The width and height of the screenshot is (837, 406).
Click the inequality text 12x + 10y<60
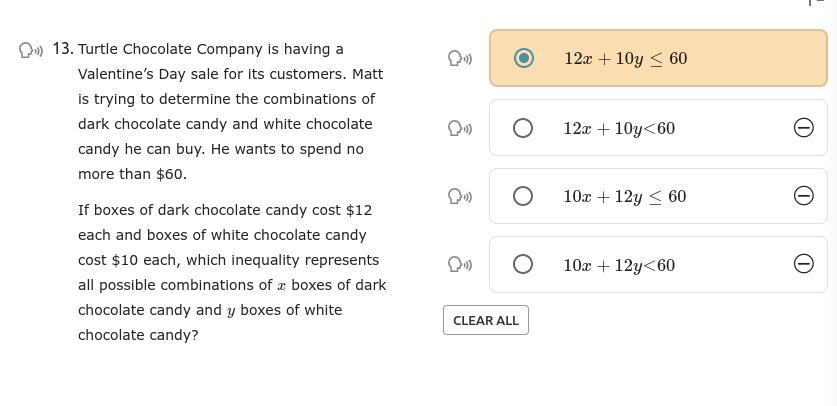pyautogui.click(x=619, y=128)
